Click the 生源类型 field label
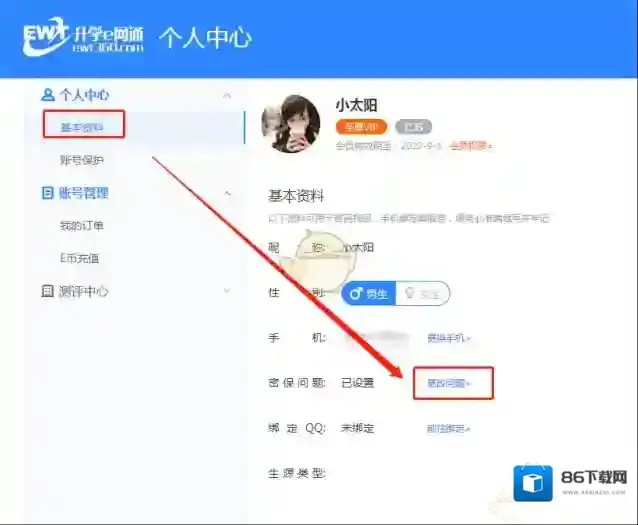638x525 pixels. pyautogui.click(x=297, y=473)
